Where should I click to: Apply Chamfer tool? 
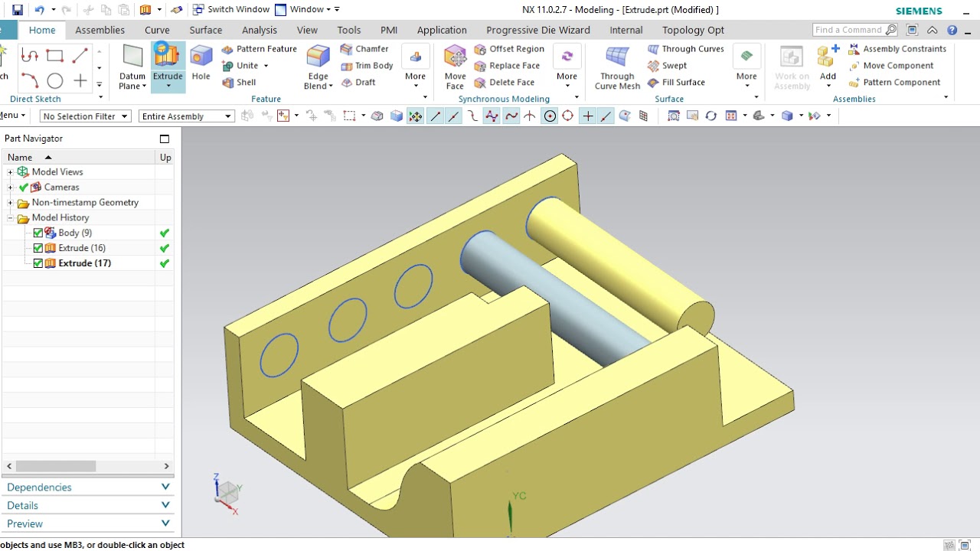pos(364,49)
